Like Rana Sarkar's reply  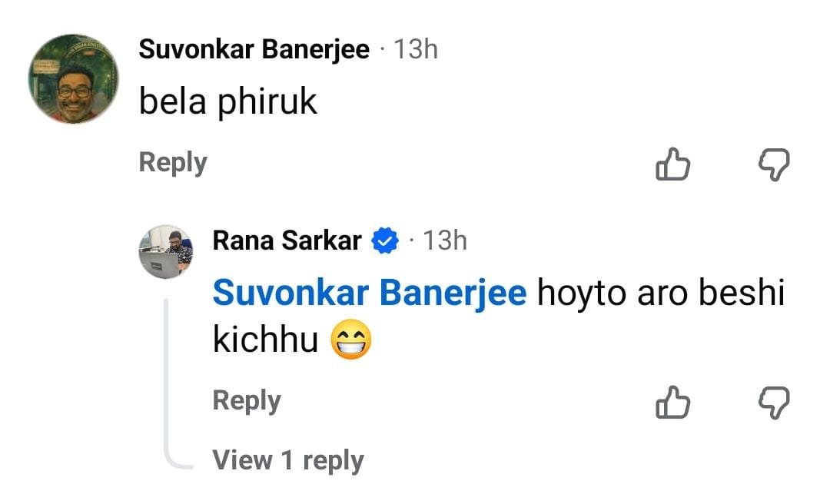pyautogui.click(x=672, y=402)
